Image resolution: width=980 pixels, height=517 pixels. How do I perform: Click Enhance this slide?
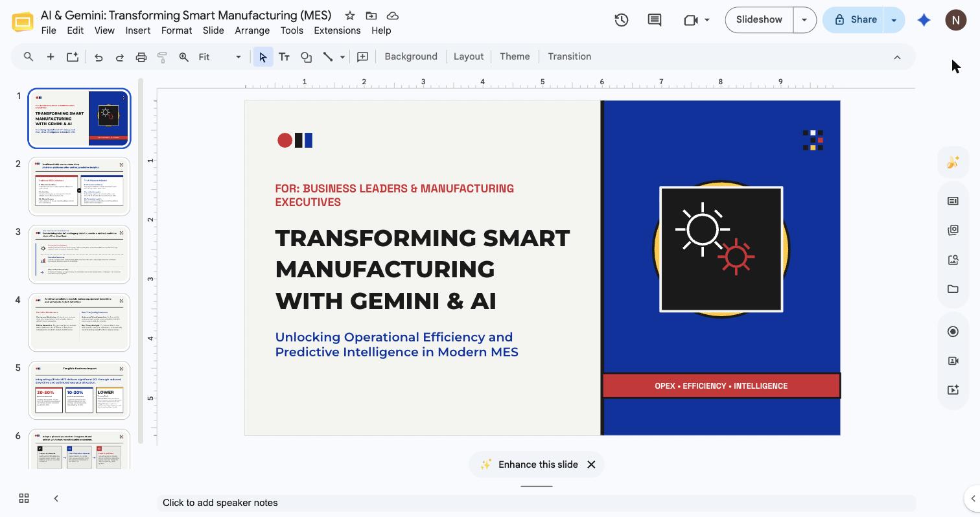pyautogui.click(x=529, y=465)
